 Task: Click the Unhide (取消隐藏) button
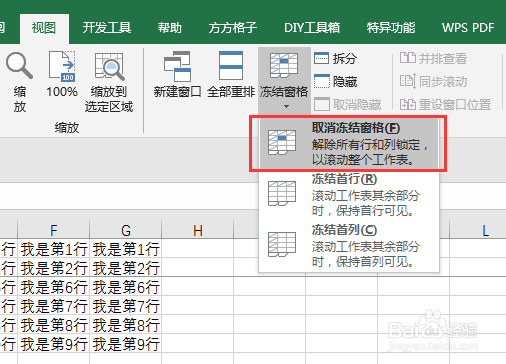[348, 104]
